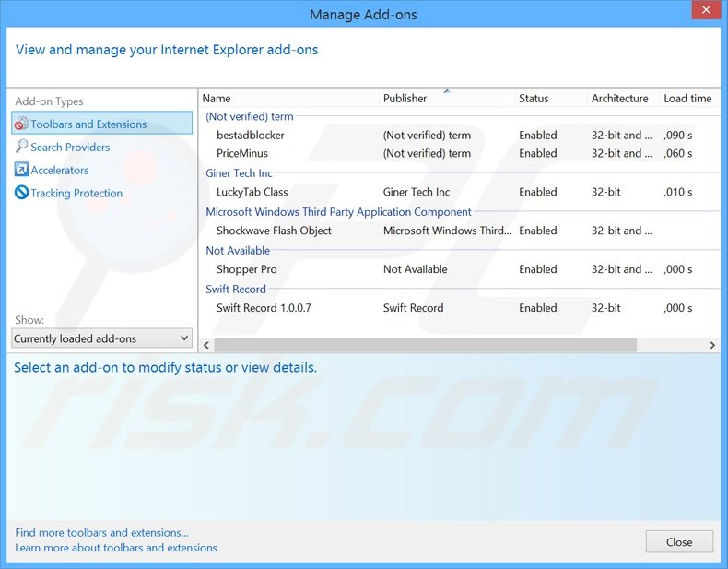Viewport: 728px width, 569px height.
Task: Click the left arrow of horizontal scrollbar
Action: click(206, 345)
